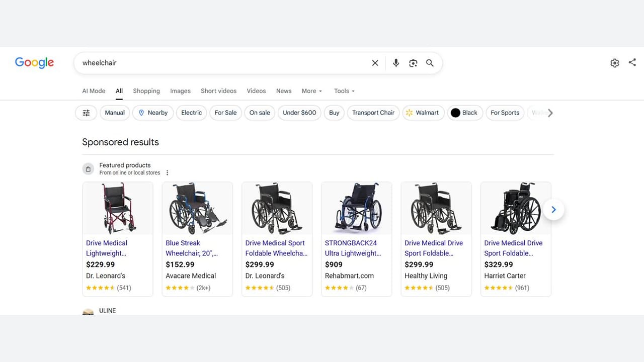Image resolution: width=644 pixels, height=362 pixels.
Task: Select the Black color filter chip
Action: (x=465, y=113)
